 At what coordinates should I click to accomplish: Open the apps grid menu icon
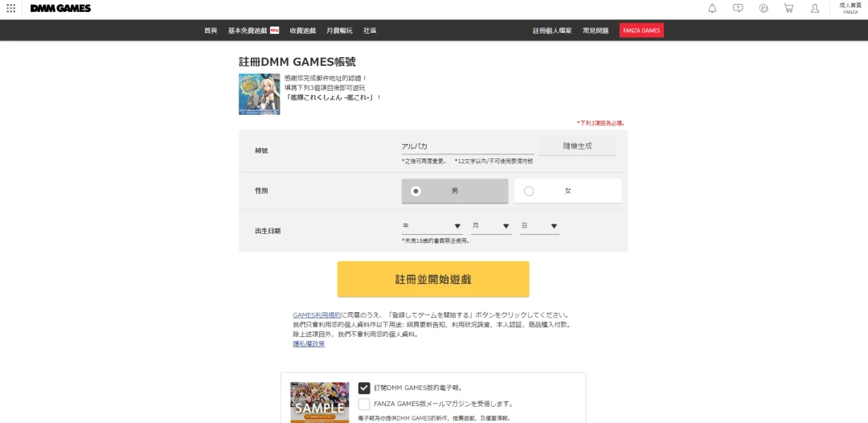pyautogui.click(x=11, y=8)
